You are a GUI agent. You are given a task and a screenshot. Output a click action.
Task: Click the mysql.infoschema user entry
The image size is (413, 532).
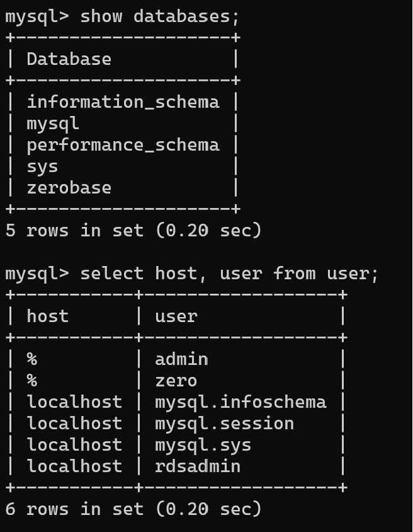coord(240,402)
